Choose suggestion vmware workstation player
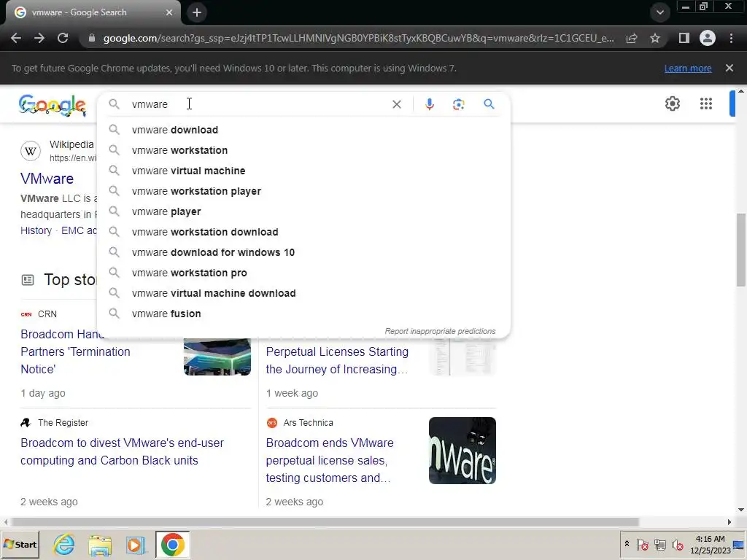Viewport: 747px width, 560px height. tap(303, 192)
